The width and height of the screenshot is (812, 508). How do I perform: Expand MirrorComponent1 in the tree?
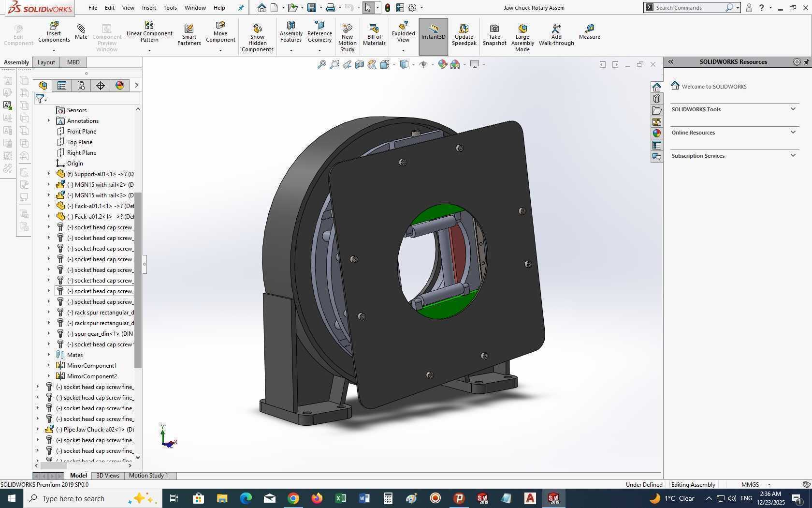49,365
